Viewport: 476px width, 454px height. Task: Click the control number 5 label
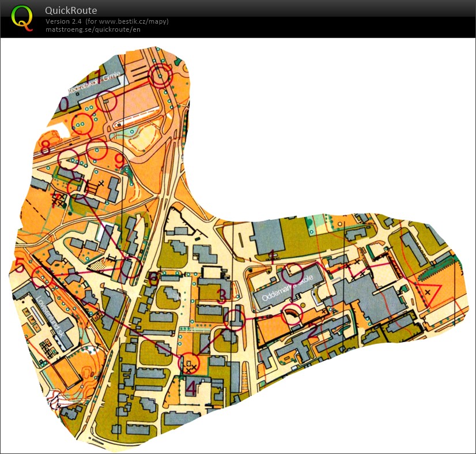coord(19,265)
